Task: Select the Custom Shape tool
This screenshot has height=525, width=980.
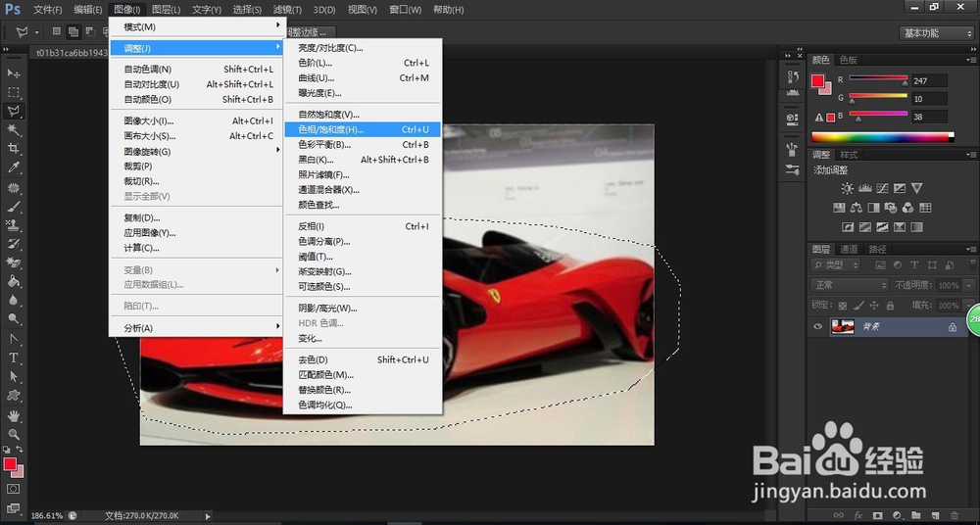Action: (x=13, y=396)
